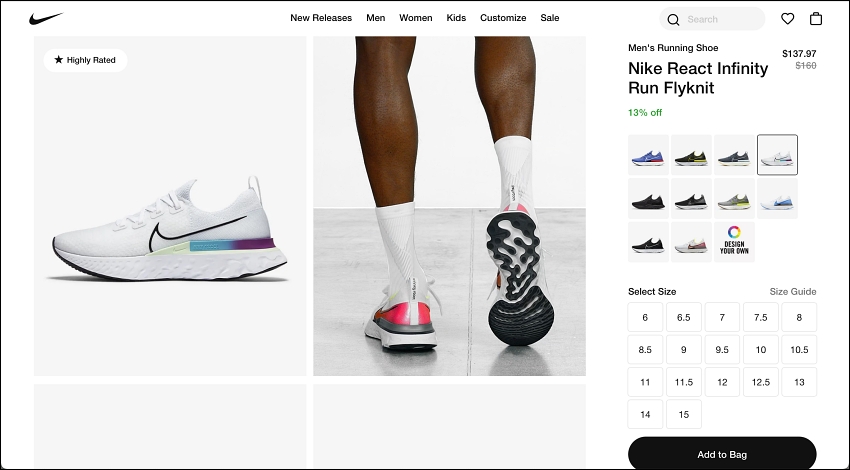Choose size 8.5
Screen dimensions: 850x470
pos(645,350)
